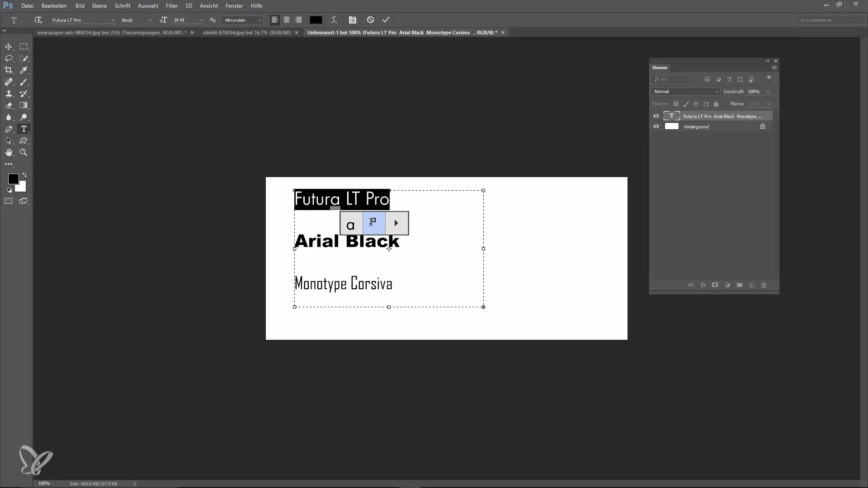Change the screen mode
The width and height of the screenshot is (868, 488).
pyautogui.click(x=24, y=201)
